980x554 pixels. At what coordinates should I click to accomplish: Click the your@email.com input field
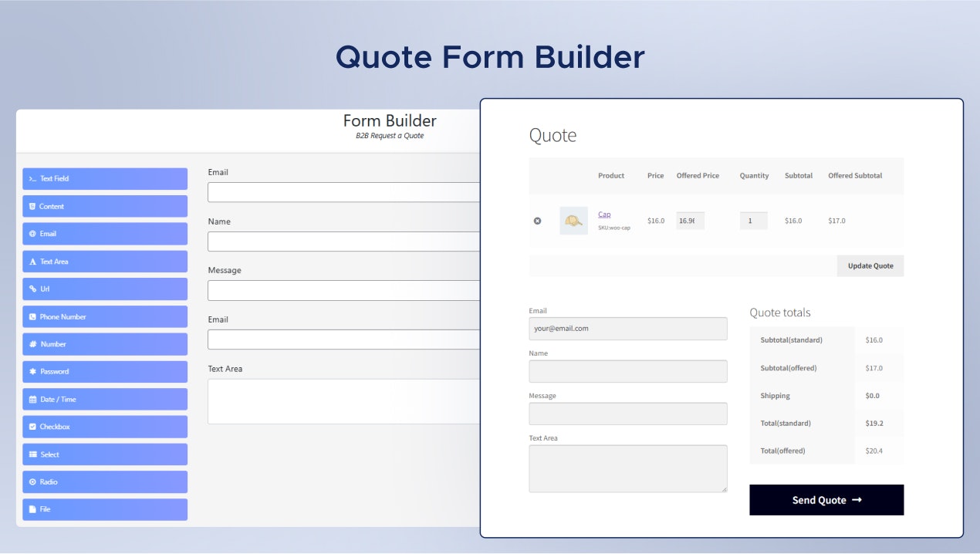click(627, 328)
